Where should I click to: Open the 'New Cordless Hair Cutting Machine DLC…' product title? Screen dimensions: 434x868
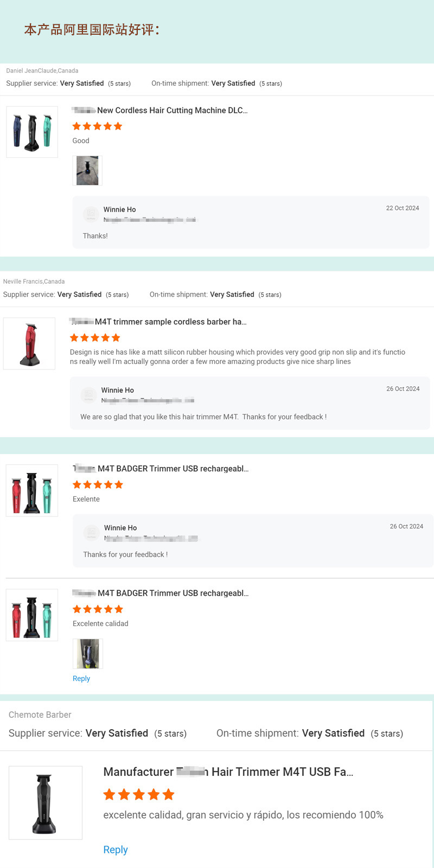[x=171, y=110]
